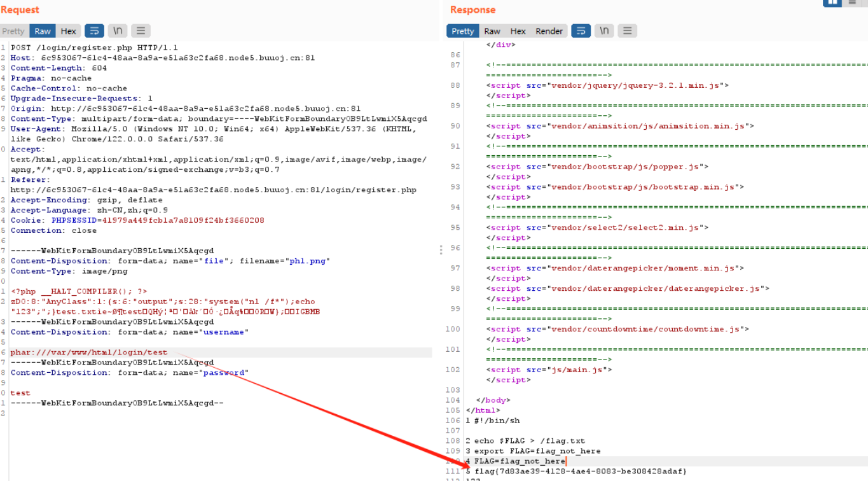Click the 'Content-Type: image/png' line
This screenshot has width=868, height=481.
69,271
